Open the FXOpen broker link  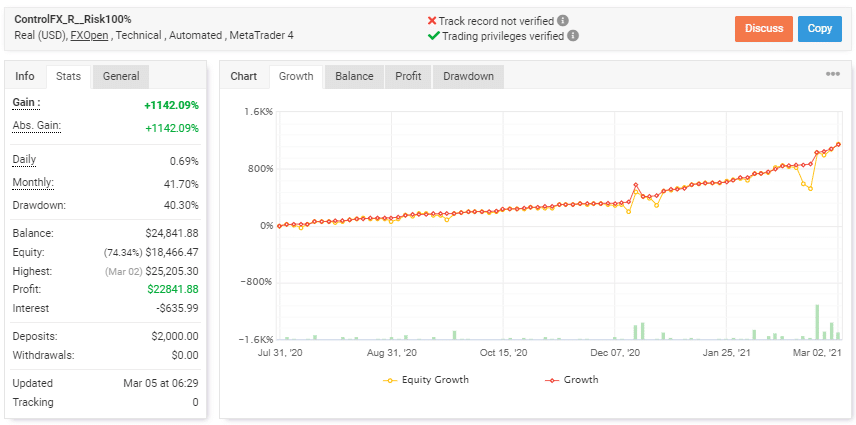pos(89,35)
